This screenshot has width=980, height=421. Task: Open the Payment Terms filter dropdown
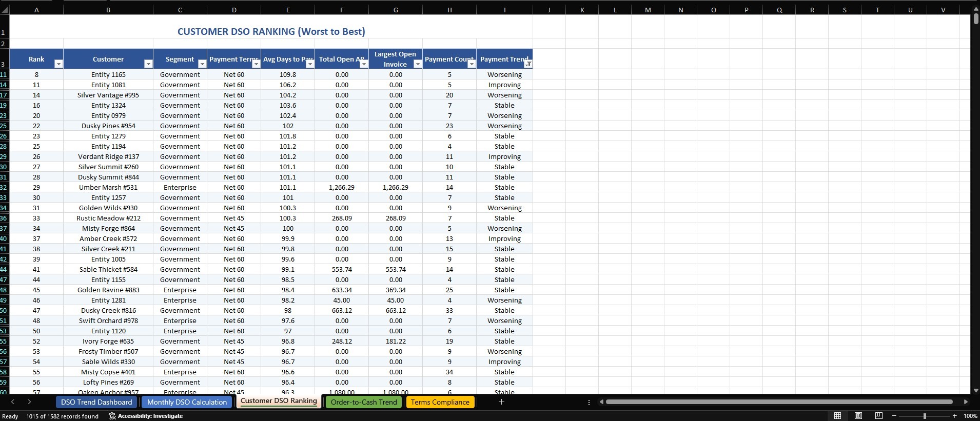point(256,64)
